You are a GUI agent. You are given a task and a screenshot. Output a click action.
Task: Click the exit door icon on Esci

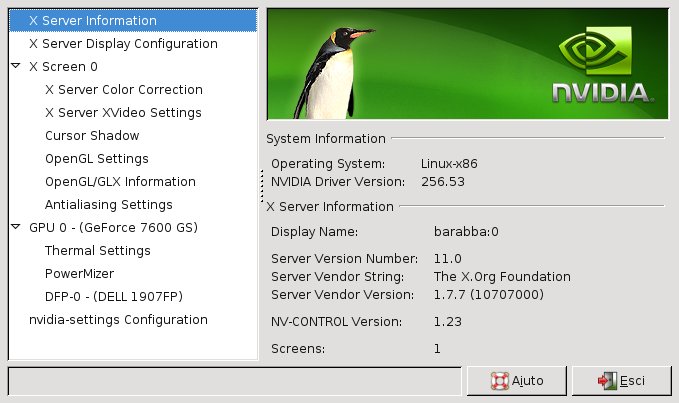click(x=607, y=381)
